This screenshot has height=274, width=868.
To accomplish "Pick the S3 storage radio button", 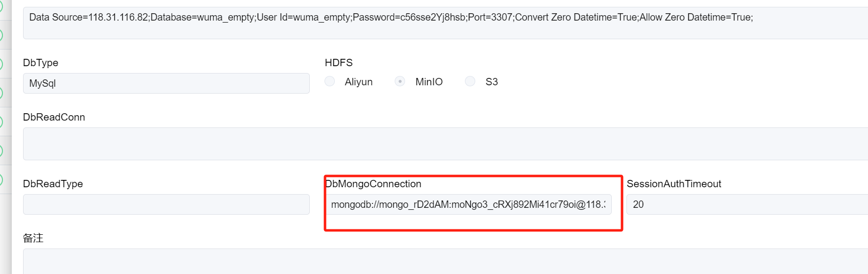I will tap(470, 81).
